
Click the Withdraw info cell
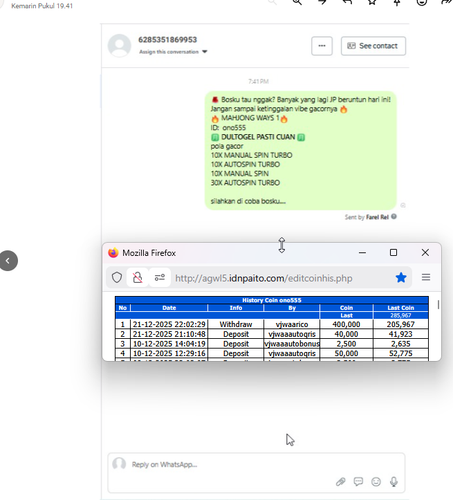[x=236, y=324]
